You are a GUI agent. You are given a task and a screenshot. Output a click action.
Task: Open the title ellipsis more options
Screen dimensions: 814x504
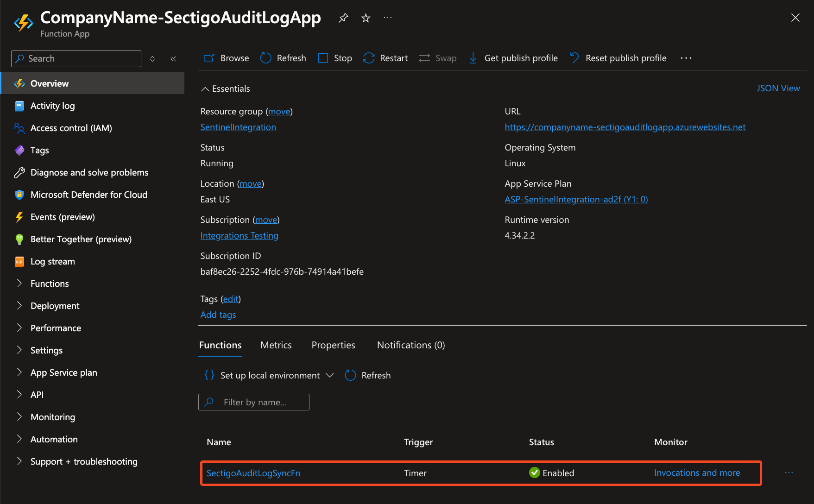click(x=388, y=18)
